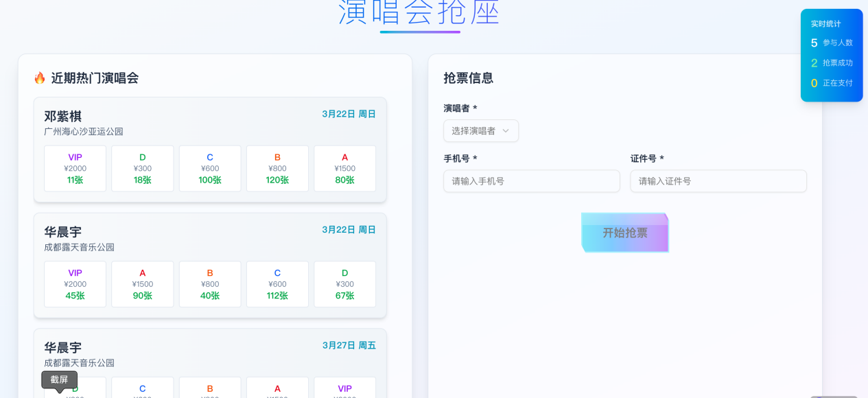Click the chevron arrow in 选择演唱者 dropdown
This screenshot has height=398, width=868.
tap(506, 131)
